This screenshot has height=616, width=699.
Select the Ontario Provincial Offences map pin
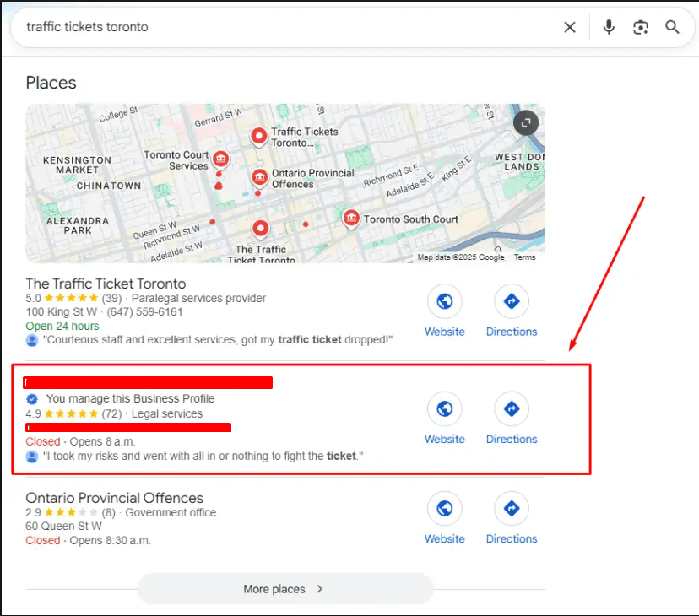(x=259, y=178)
